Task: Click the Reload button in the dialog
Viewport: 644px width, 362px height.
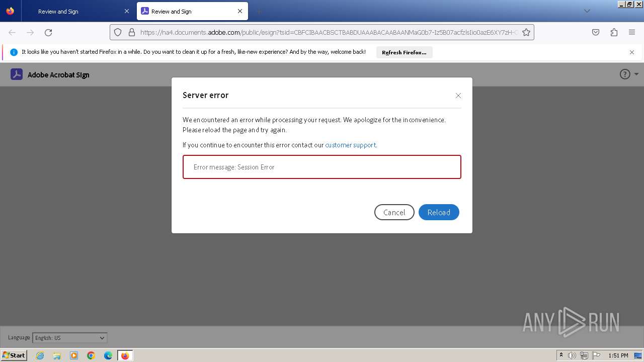Action: point(439,212)
